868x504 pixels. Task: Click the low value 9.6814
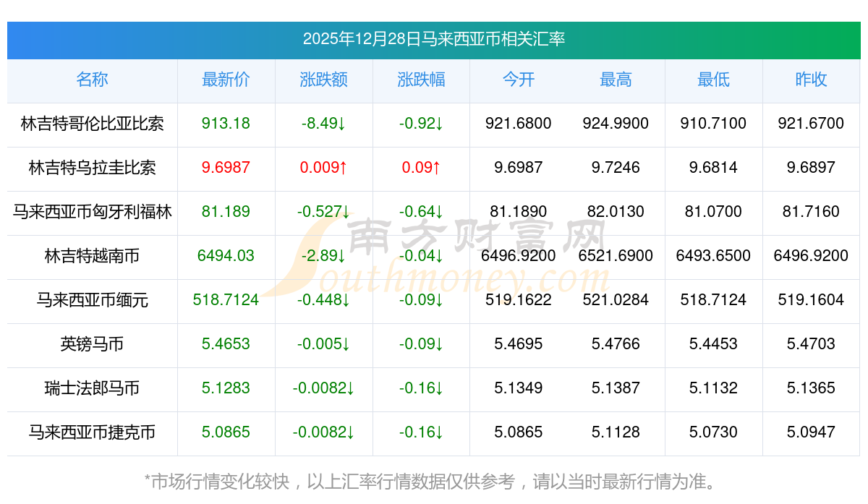(713, 168)
